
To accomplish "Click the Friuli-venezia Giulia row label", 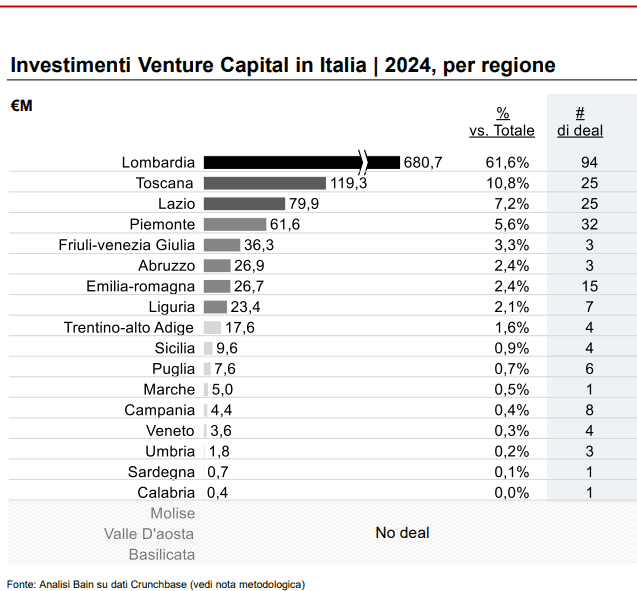I will [127, 245].
